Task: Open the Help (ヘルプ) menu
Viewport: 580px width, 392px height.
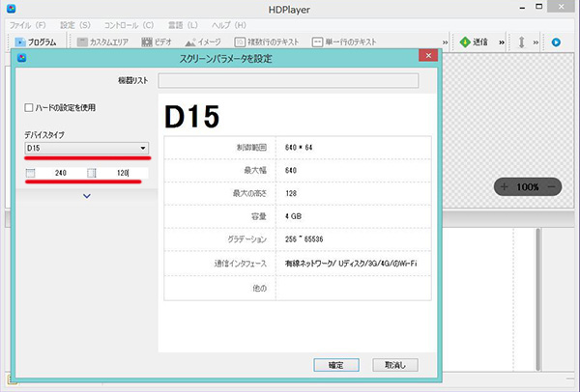Action: pyautogui.click(x=228, y=25)
